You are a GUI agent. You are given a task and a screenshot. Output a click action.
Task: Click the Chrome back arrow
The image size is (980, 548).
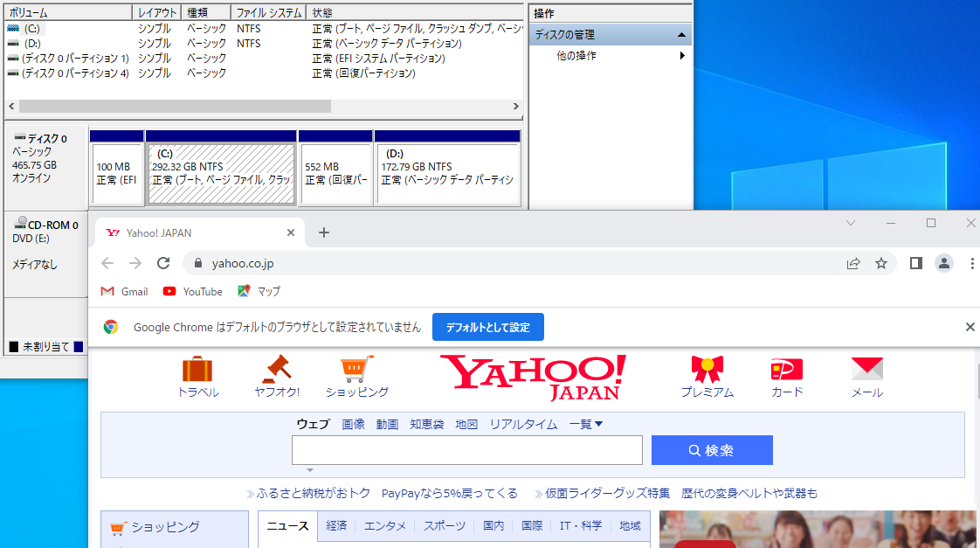click(107, 263)
